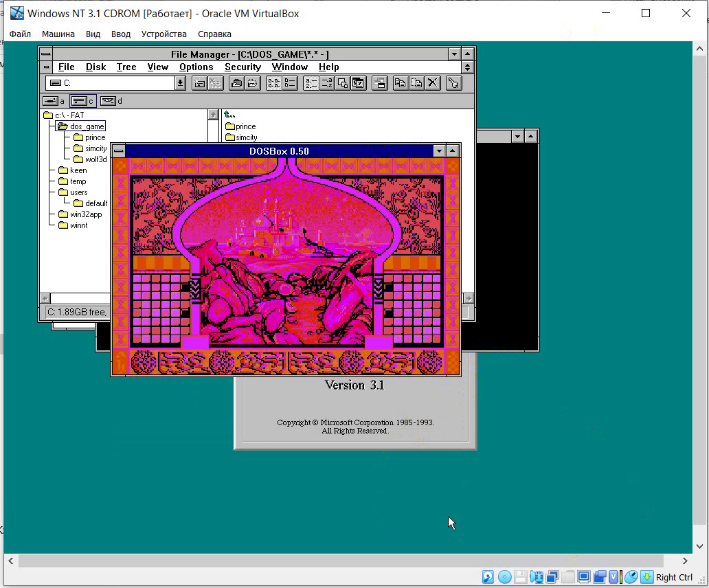Open the drive C: dropdown arrow
Screen dimensions: 709x588
tap(180, 82)
